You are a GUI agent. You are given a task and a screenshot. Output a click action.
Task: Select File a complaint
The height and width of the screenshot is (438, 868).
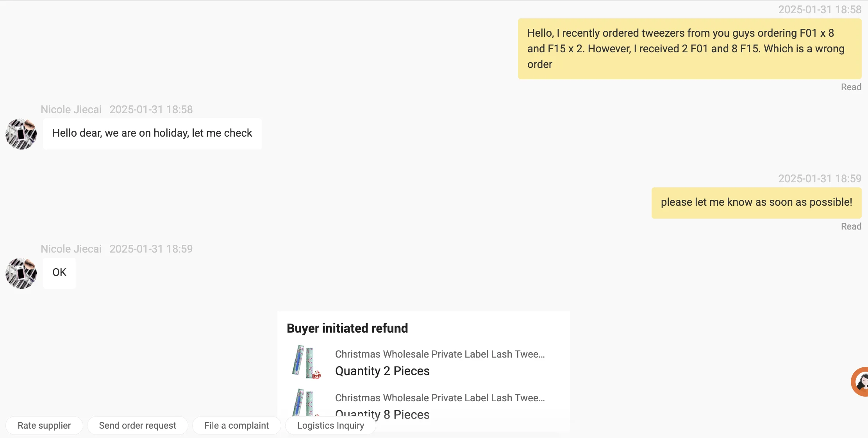[x=236, y=426]
